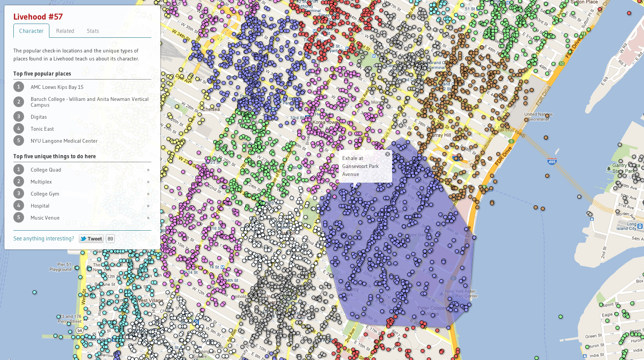
Task: Expand the Music Venue entry chevron
Action: pos(148,218)
